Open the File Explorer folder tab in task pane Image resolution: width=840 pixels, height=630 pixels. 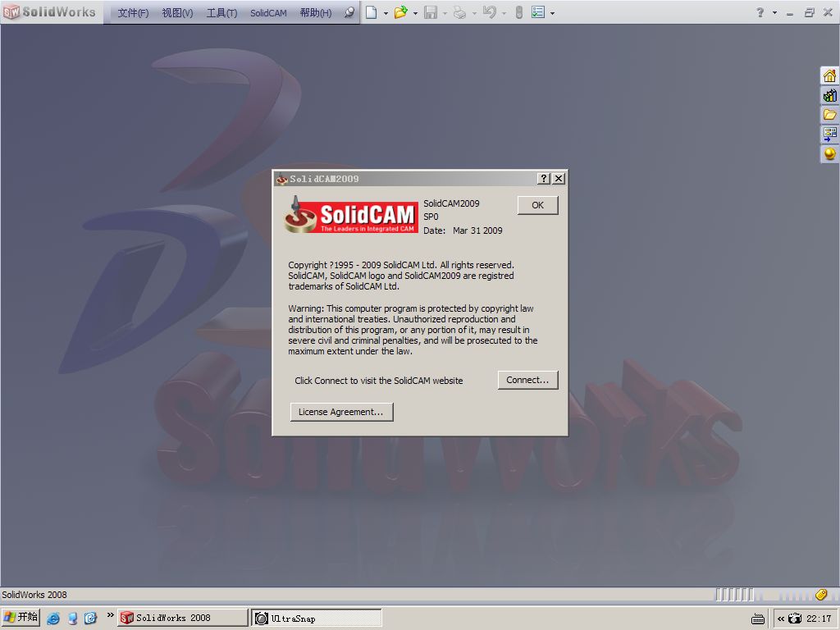click(830, 115)
